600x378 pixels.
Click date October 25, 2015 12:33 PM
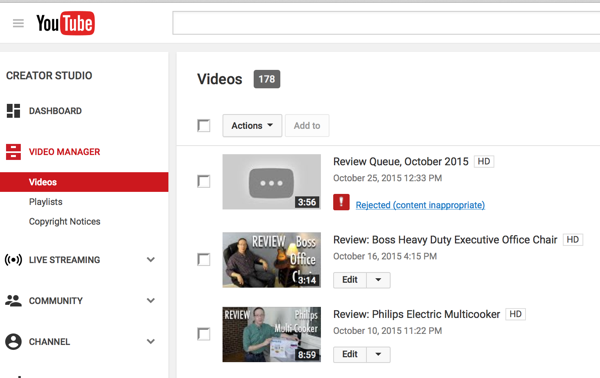[387, 178]
